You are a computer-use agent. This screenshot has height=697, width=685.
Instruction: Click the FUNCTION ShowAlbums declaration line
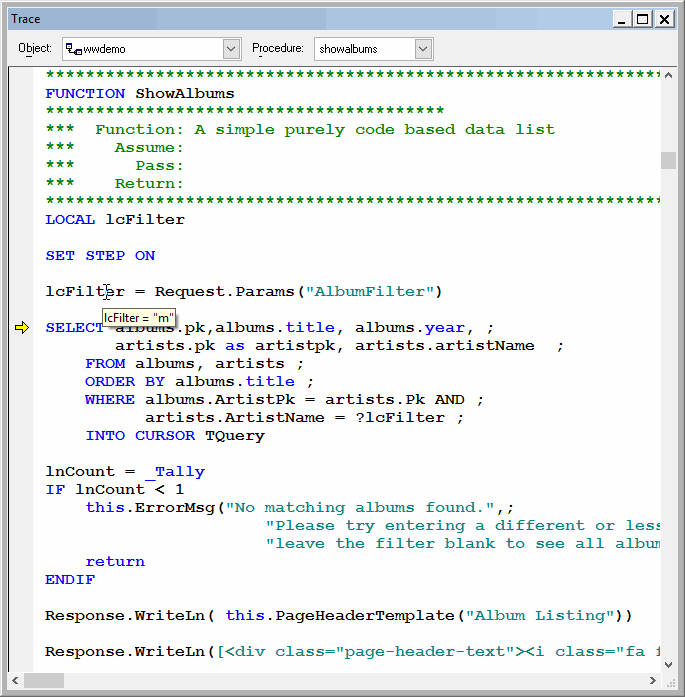(140, 93)
